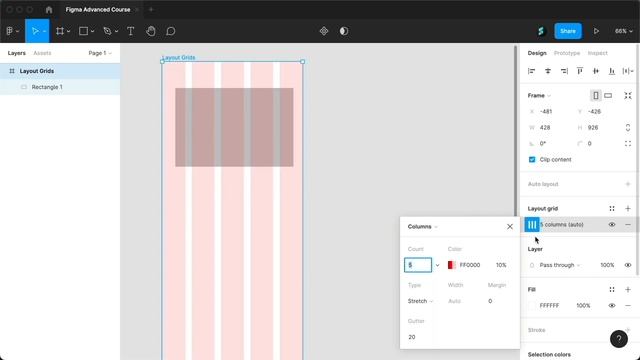Select the Text tool

tap(131, 31)
